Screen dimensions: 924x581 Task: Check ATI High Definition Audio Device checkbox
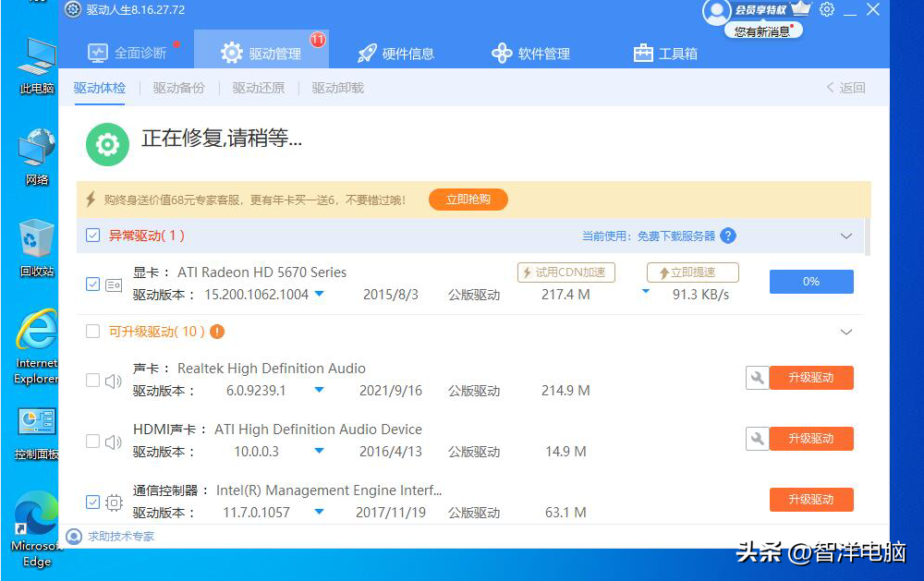[92, 442]
